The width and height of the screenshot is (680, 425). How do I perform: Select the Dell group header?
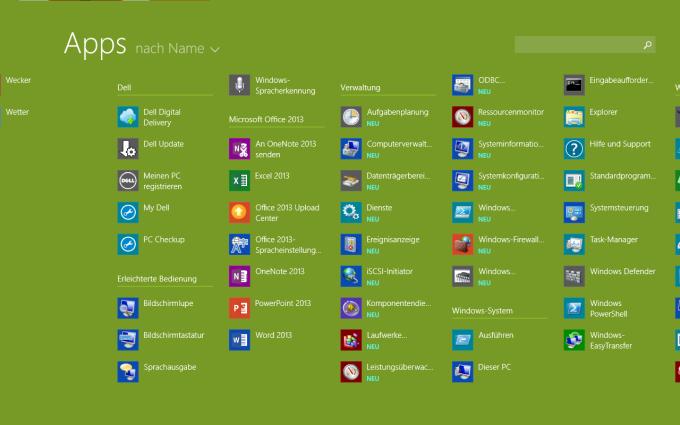click(x=124, y=88)
